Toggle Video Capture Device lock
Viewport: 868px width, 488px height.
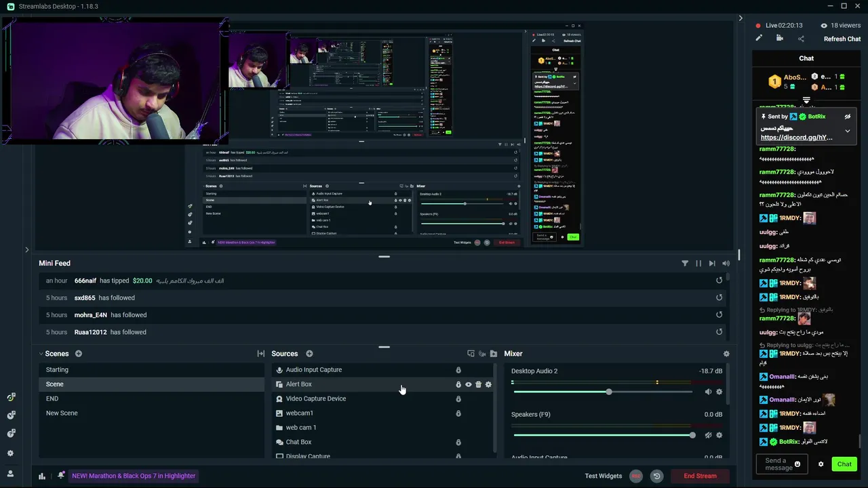(458, 399)
